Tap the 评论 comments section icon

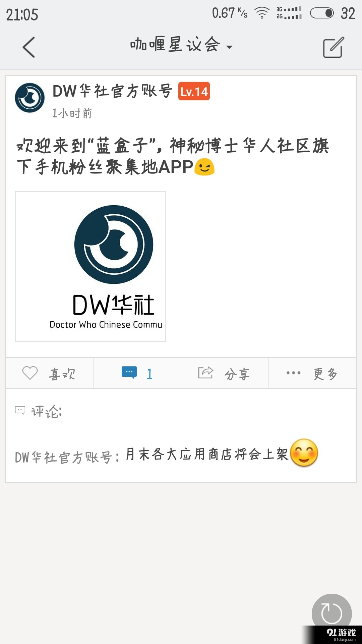[x=20, y=411]
